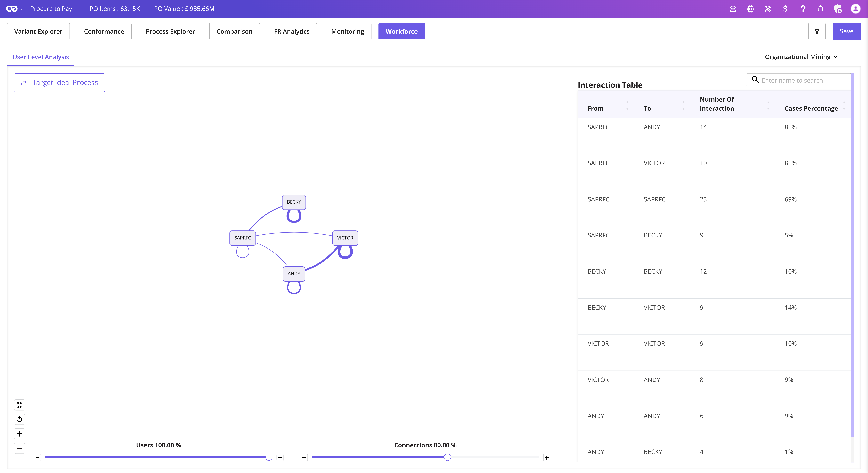
Task: Select the Workforce tab
Action: [x=402, y=31]
